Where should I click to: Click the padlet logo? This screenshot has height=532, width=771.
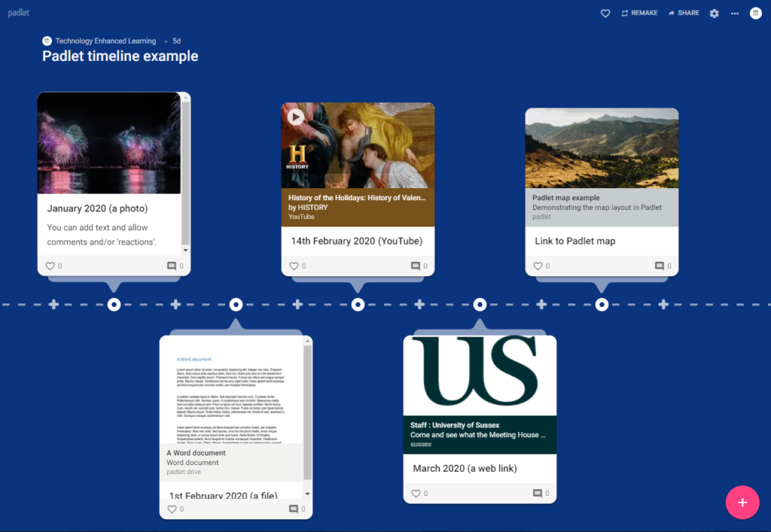19,13
